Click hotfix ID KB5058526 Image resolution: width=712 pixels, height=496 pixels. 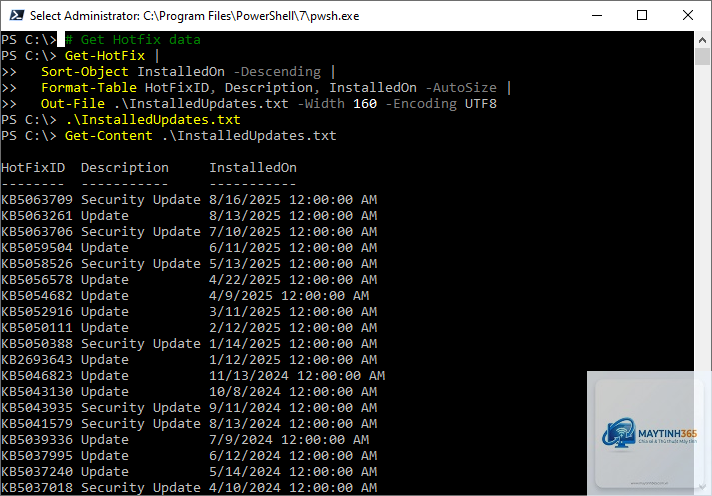tap(37, 263)
